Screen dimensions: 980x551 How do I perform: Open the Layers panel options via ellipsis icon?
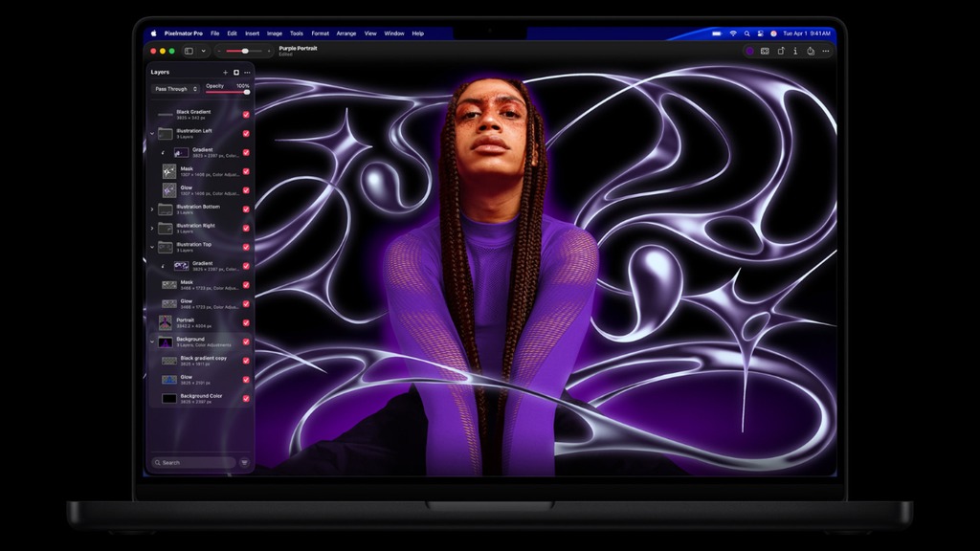[246, 72]
